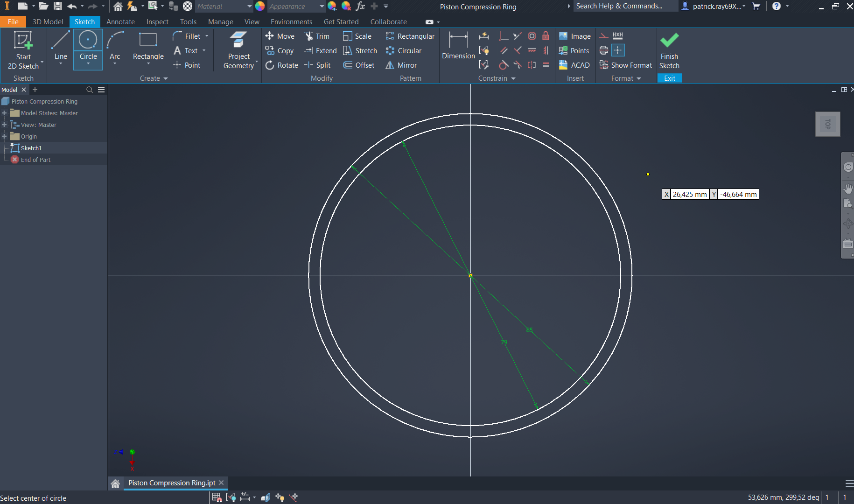This screenshot has width=854, height=504.
Task: Click the X coordinate input field
Action: (689, 195)
